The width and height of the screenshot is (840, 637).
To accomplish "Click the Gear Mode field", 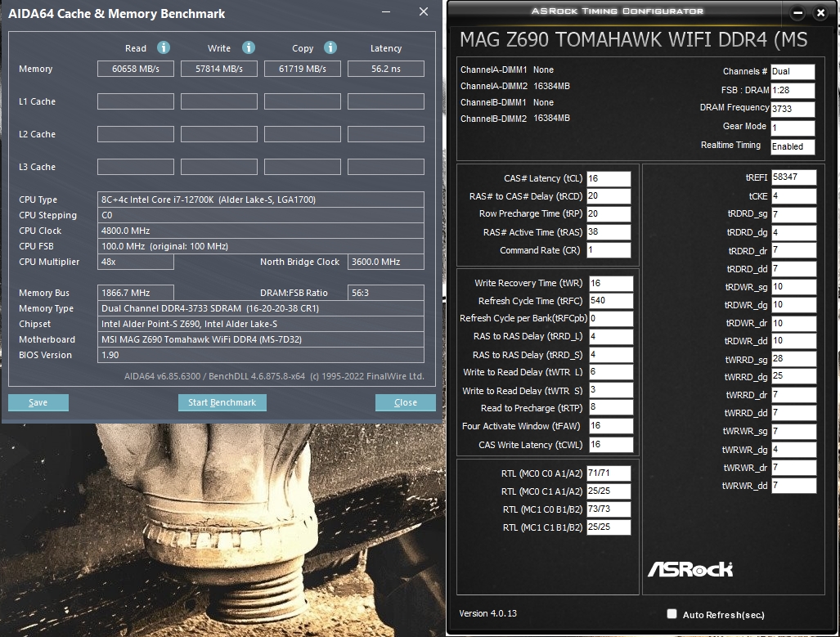I will click(x=793, y=128).
